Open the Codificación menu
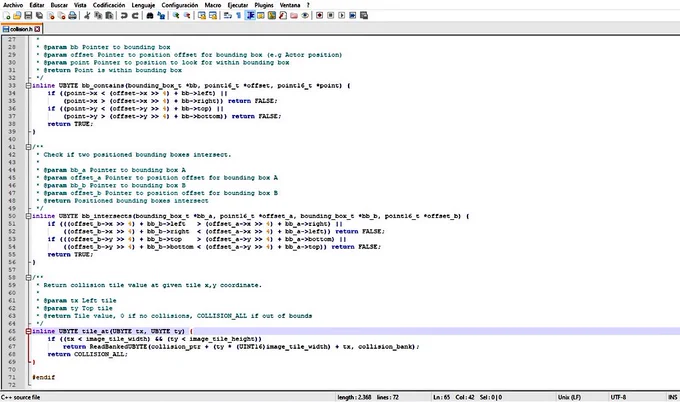The image size is (680, 402). pyautogui.click(x=109, y=5)
